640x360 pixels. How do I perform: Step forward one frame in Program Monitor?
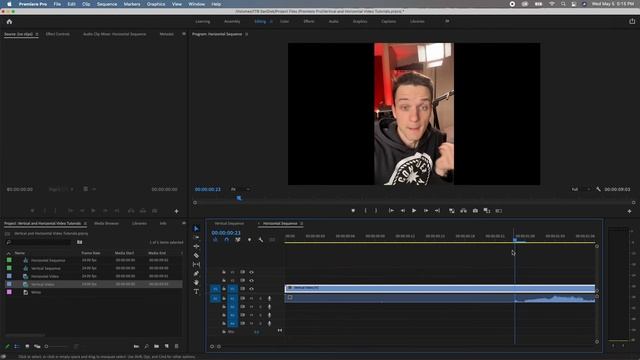point(426,211)
